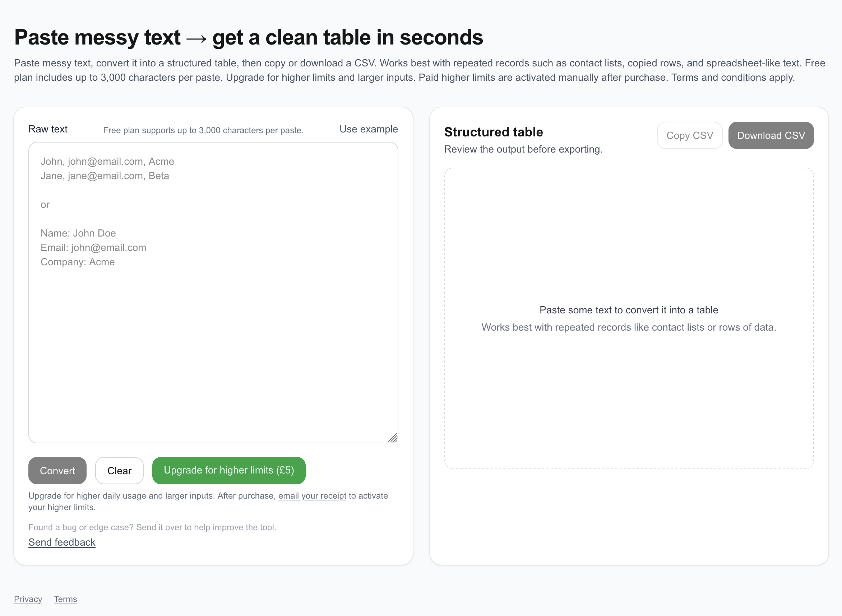842x616 pixels.
Task: Click the Structured table heading
Action: 493,132
